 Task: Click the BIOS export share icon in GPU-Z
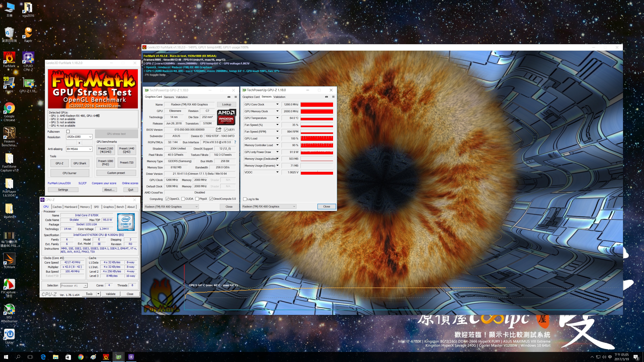[219, 129]
